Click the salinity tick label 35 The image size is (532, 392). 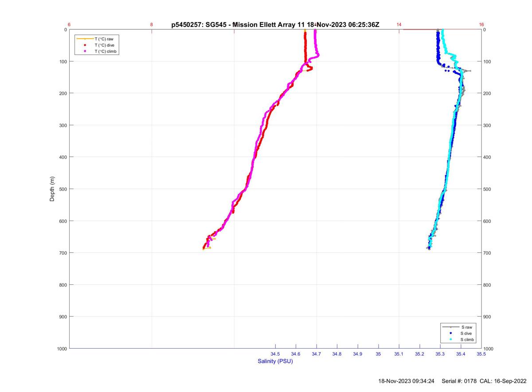[378, 354]
